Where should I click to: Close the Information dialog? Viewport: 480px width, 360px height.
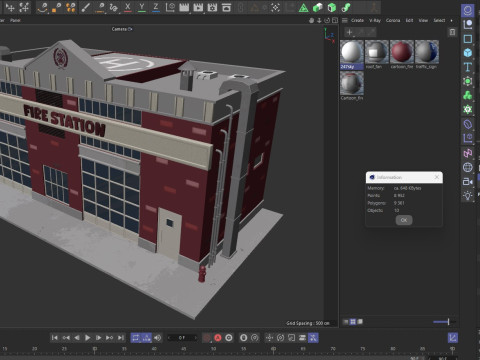(437, 177)
